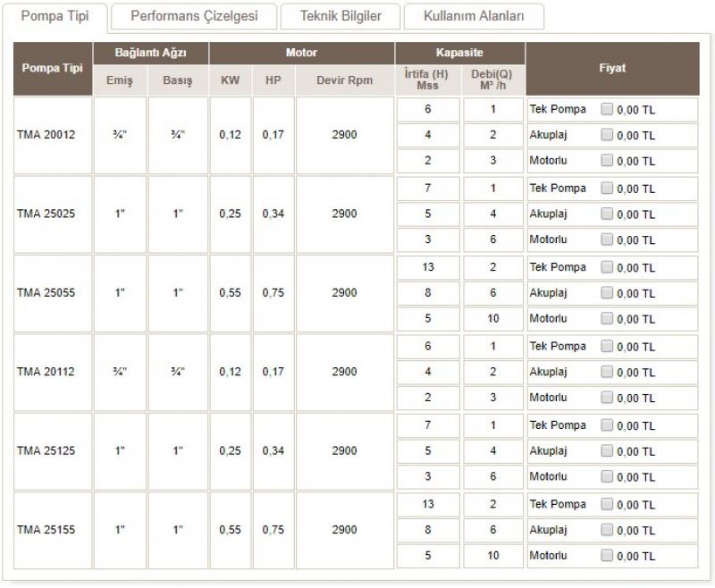The width and height of the screenshot is (715, 588).
Task: Tick Akuplaj checkbox for TMA 20012
Action: point(608,136)
